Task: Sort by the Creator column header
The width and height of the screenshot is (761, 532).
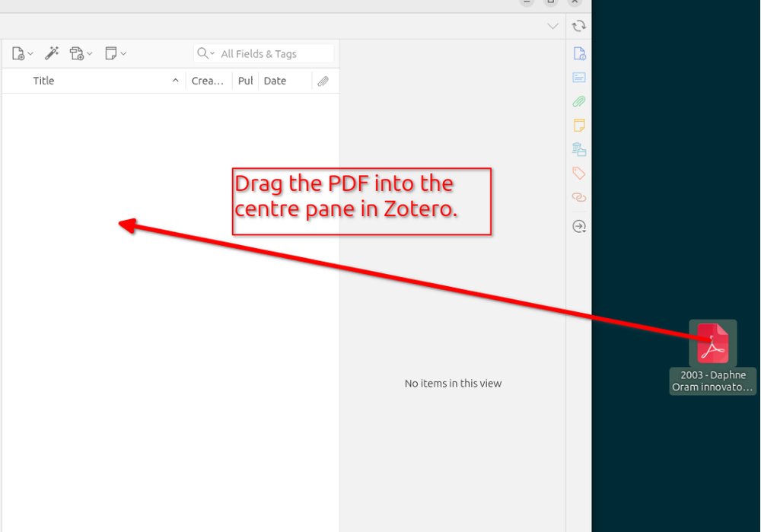Action: click(x=208, y=81)
